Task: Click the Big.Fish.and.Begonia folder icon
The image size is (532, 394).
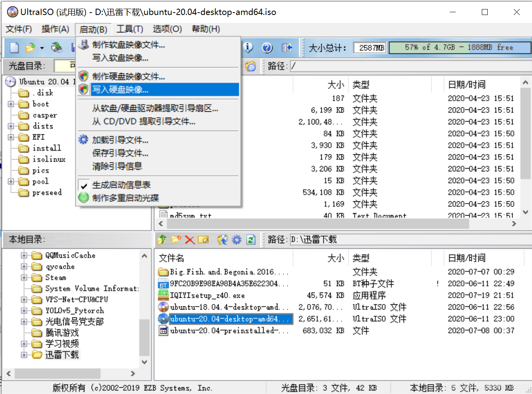Action: (x=163, y=272)
